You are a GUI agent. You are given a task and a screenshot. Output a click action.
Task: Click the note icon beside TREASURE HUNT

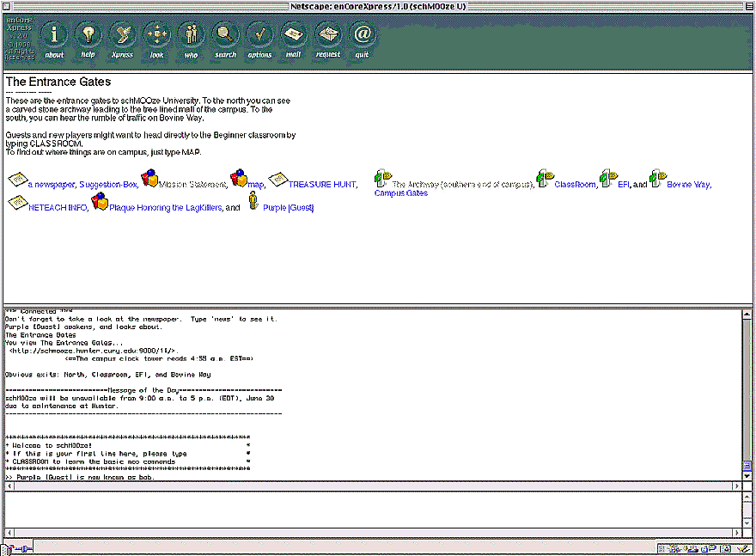(277, 180)
